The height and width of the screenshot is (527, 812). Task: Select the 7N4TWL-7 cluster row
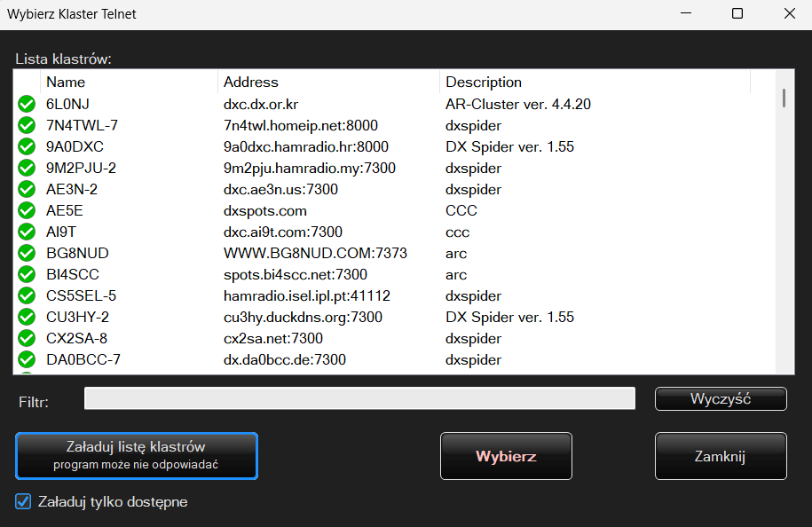(82, 126)
